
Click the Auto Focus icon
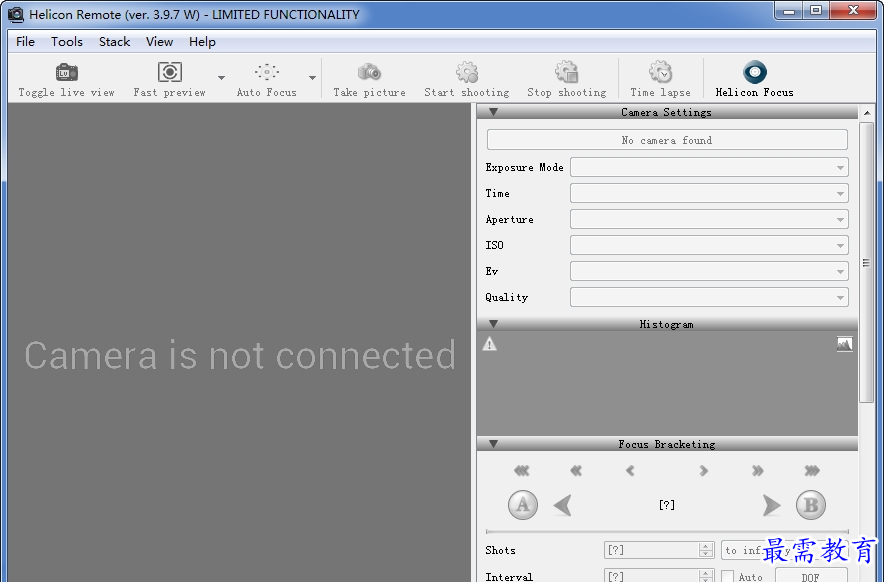click(x=267, y=72)
